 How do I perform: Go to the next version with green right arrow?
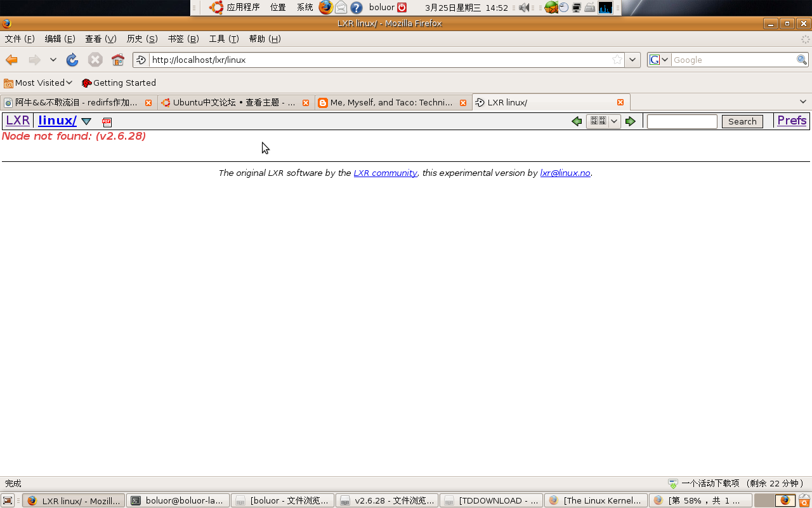click(x=630, y=121)
